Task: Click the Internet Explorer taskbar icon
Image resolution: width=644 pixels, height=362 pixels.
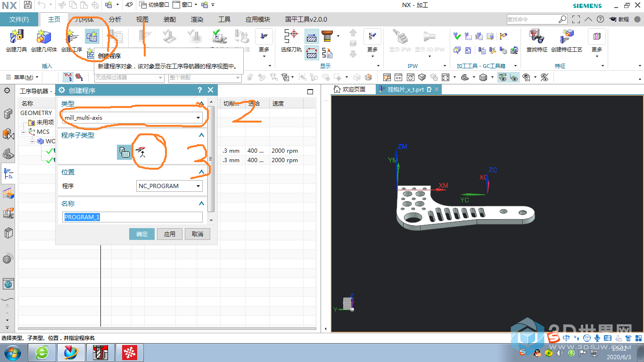Action: tap(42, 353)
